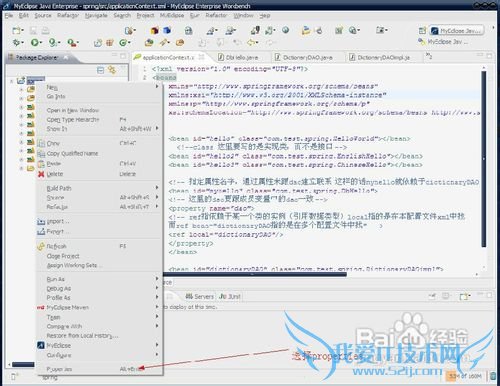
Task: Click the green bug Debug toolbar icon
Action: coord(16,42)
